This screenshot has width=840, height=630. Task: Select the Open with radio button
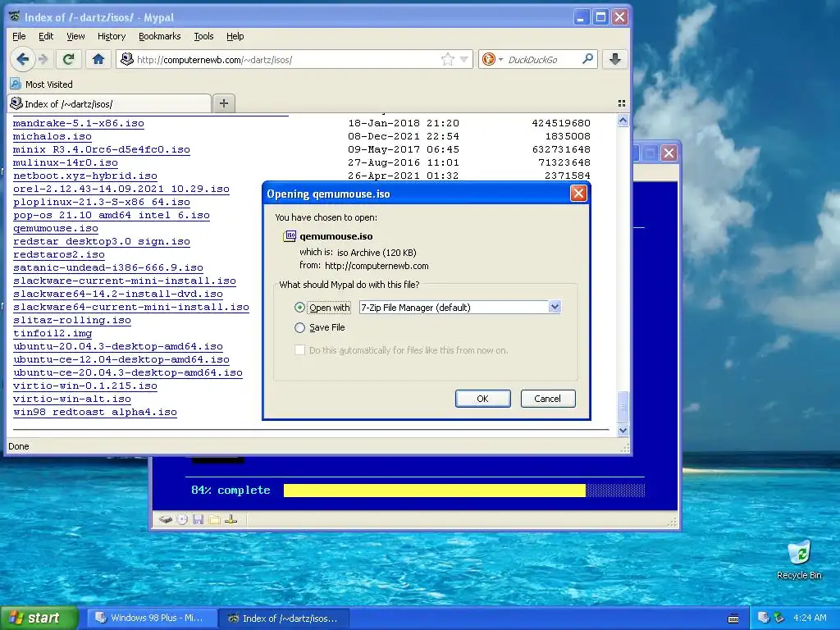coord(299,308)
